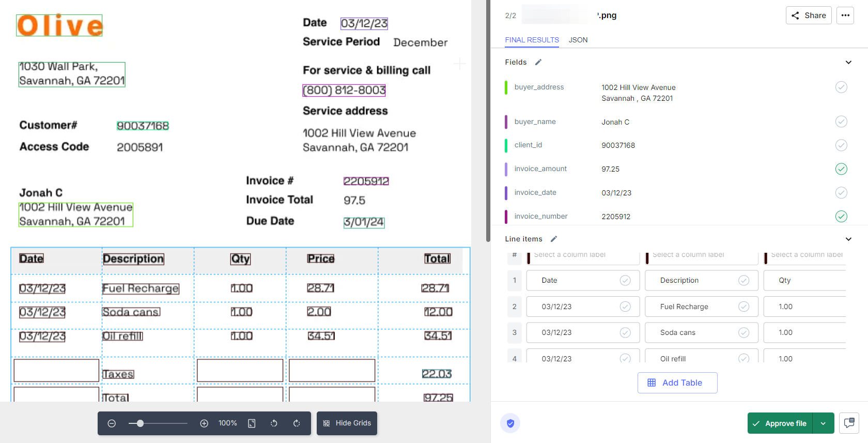Edit Fields with the pencil icon
Screen dimensions: 868x443
(x=538, y=62)
